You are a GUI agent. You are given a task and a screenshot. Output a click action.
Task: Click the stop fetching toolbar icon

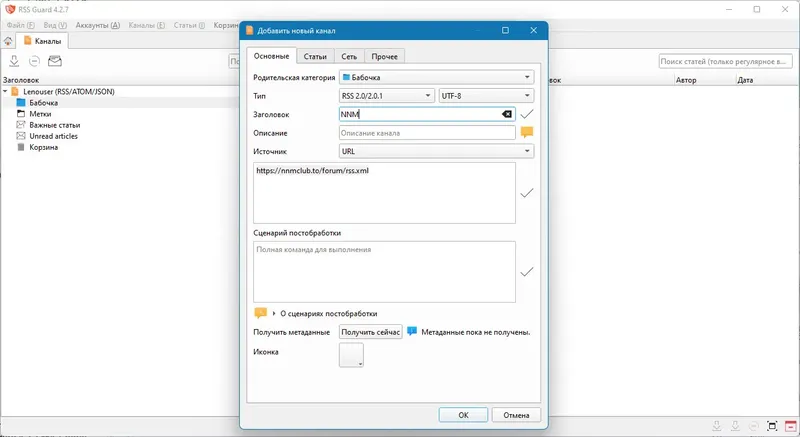pos(34,61)
